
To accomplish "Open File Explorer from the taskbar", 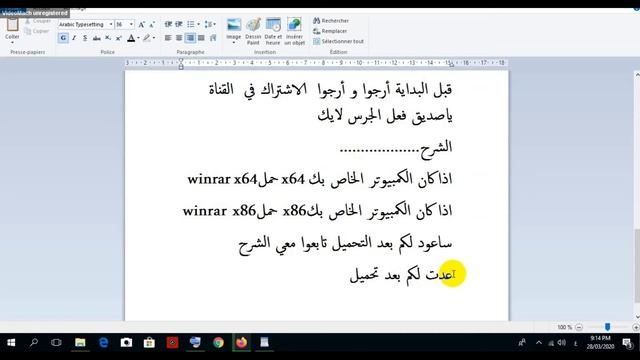I will click(80, 342).
